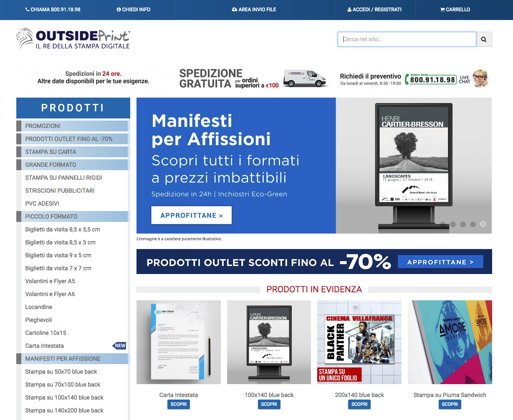This screenshot has width=513, height=420.
Task: Click Scopri under 100x140 blue back
Action: [x=269, y=404]
